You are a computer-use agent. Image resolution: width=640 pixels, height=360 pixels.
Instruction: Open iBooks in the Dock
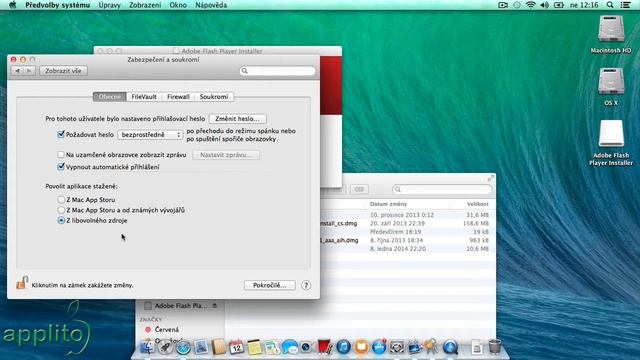click(361, 347)
